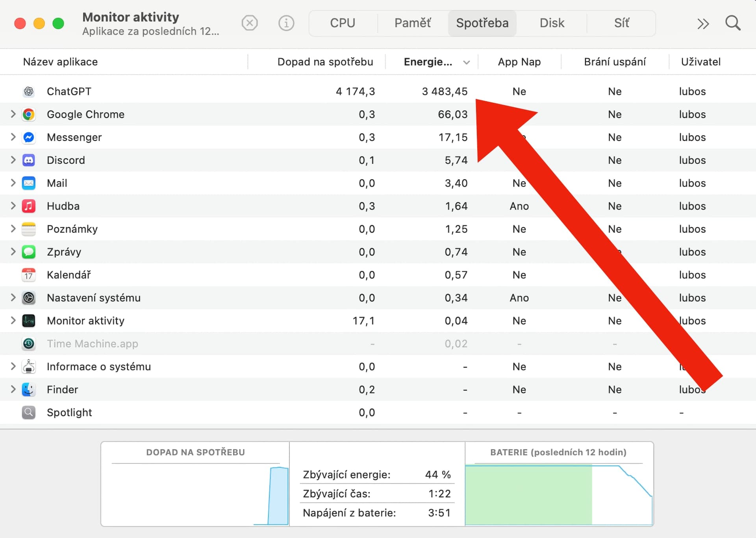Viewport: 756px width, 538px height.
Task: Sort by Název aplikace column header
Action: coord(60,62)
